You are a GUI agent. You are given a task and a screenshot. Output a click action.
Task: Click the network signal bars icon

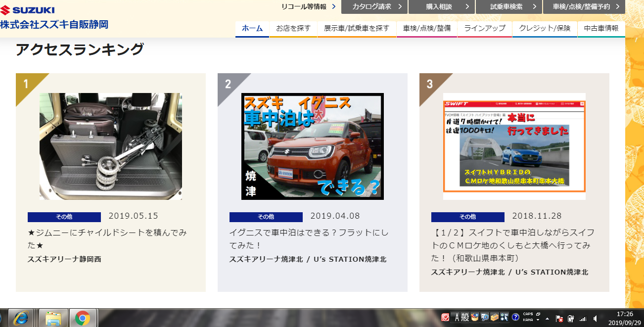pos(583,319)
